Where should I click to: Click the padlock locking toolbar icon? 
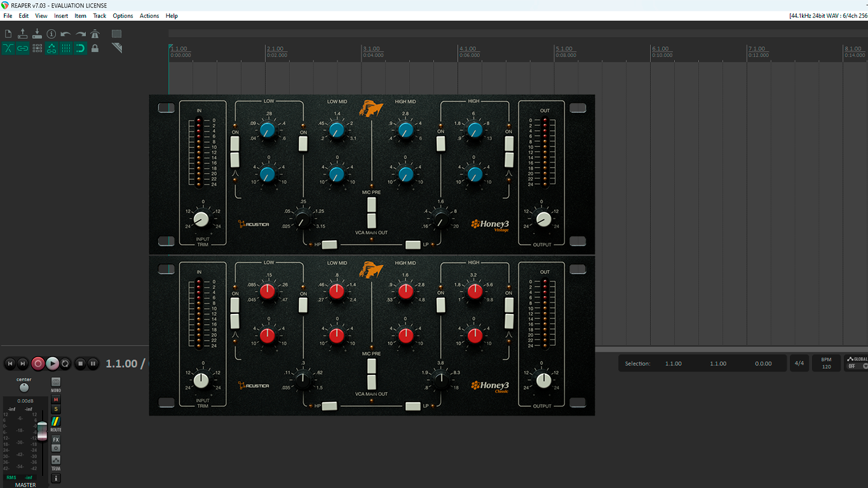click(95, 48)
